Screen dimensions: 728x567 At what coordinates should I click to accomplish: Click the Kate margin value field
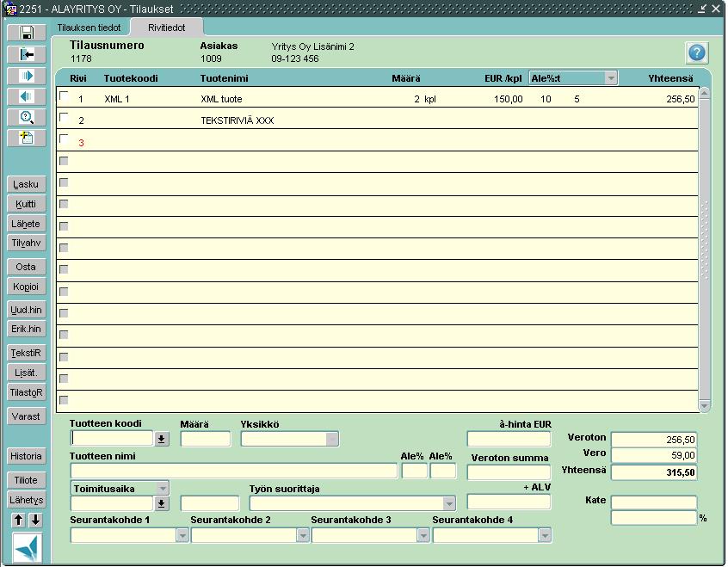tap(654, 502)
